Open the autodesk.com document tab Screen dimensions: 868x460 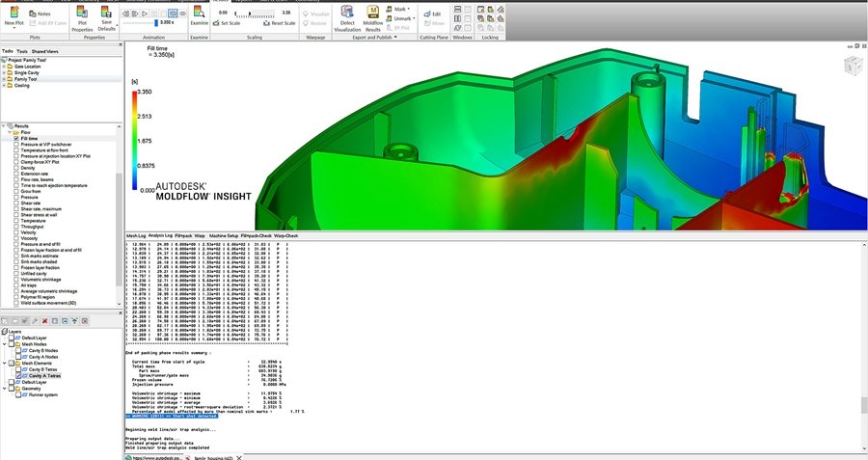click(x=153, y=458)
